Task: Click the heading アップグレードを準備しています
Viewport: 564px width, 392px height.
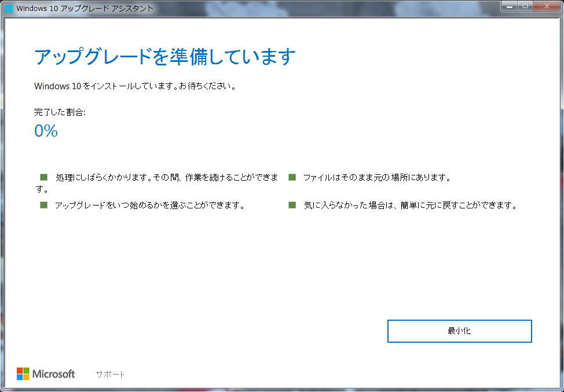Action: 164,57
